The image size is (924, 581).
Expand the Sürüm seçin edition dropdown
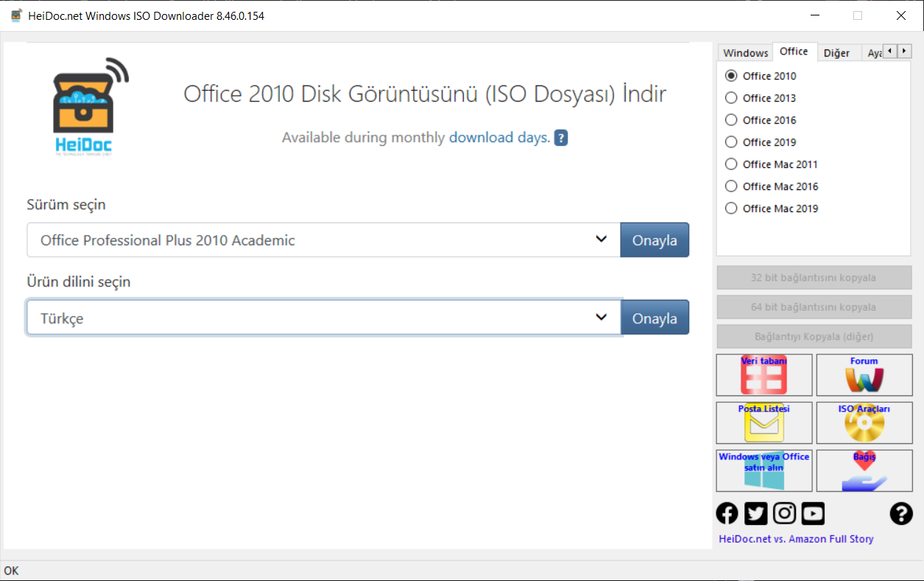point(323,240)
